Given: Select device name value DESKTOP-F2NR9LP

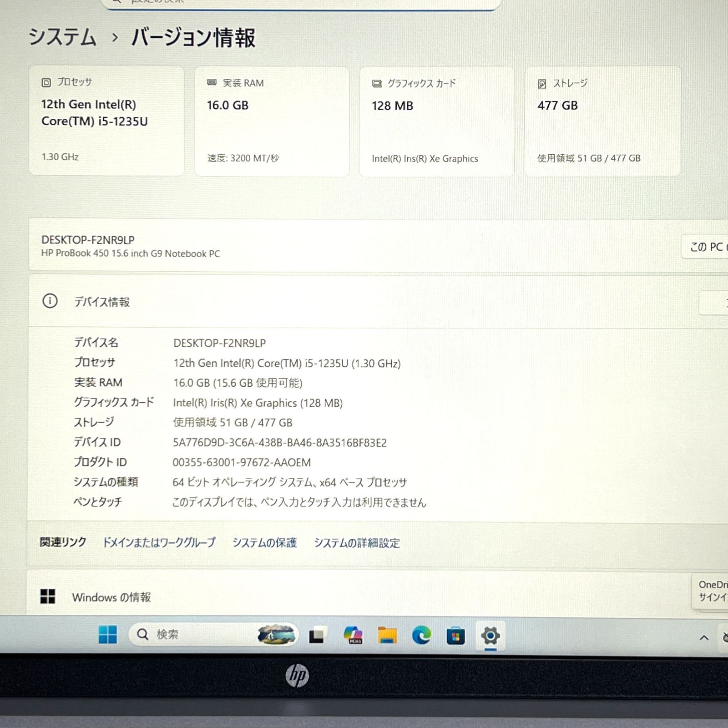Looking at the screenshot, I should [x=219, y=343].
